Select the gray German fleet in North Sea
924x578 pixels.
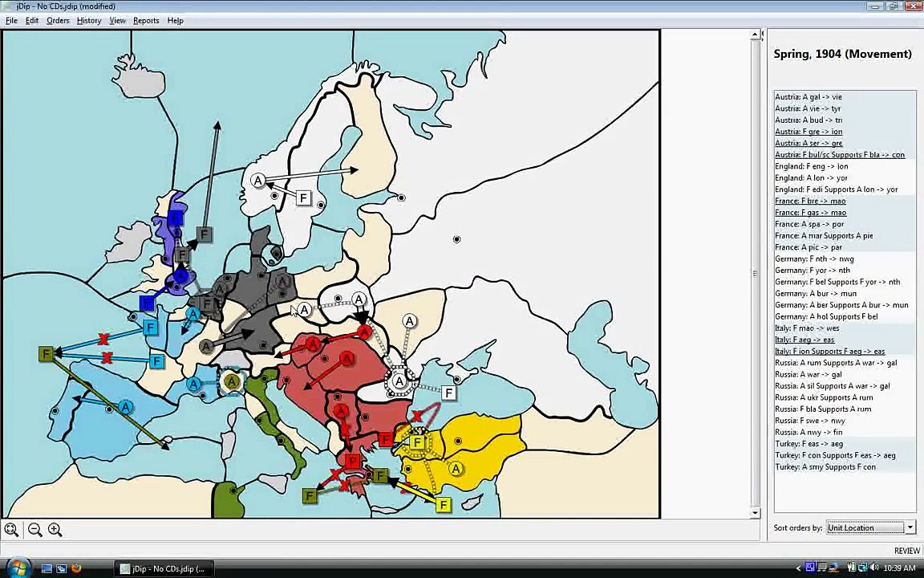click(x=204, y=234)
